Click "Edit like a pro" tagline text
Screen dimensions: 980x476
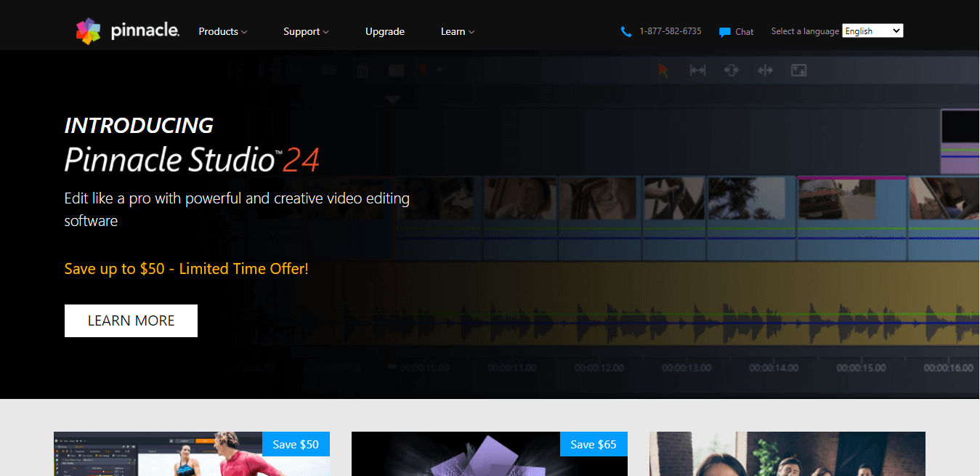[237, 209]
